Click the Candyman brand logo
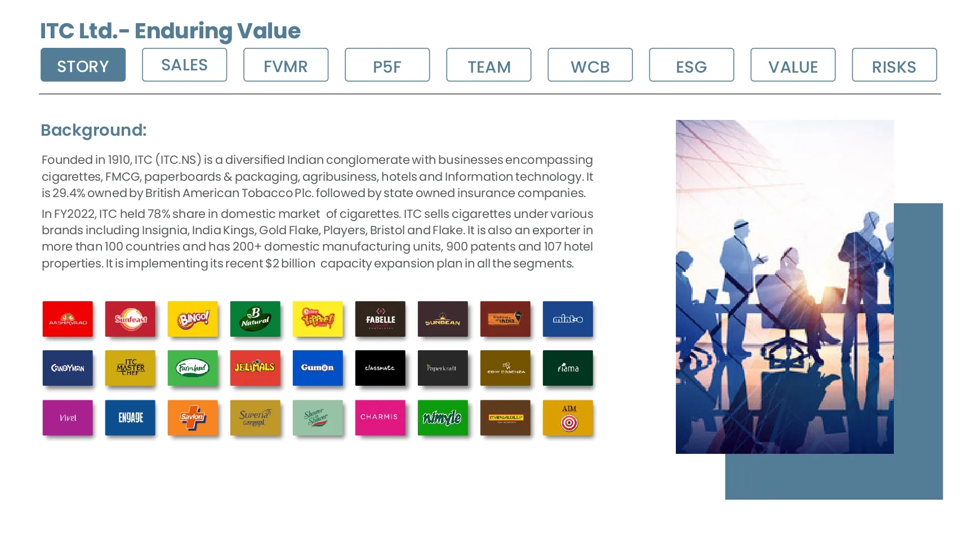Viewport: 980px width, 549px height. point(68,368)
